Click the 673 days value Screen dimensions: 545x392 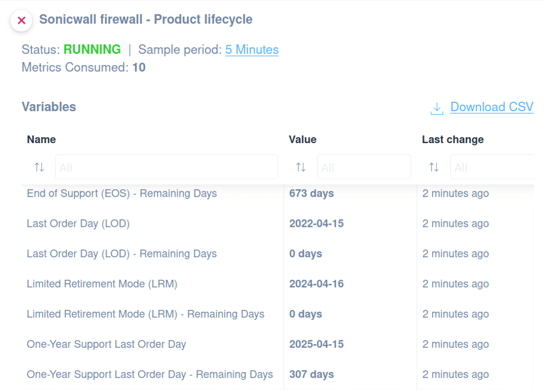point(312,194)
